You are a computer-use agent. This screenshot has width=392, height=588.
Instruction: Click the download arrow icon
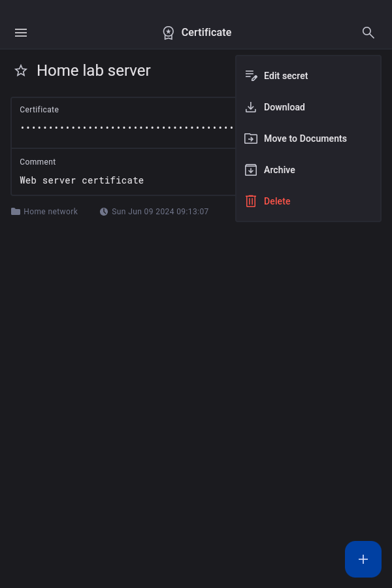[251, 107]
